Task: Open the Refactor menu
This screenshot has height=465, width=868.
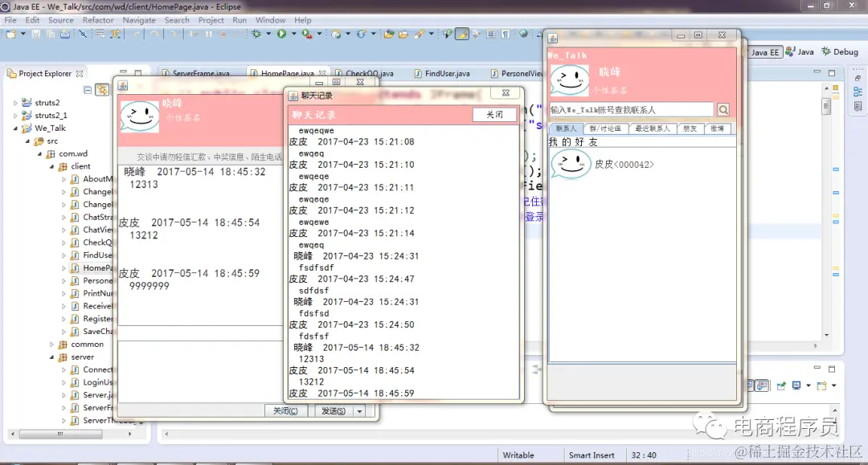Action: (98, 20)
